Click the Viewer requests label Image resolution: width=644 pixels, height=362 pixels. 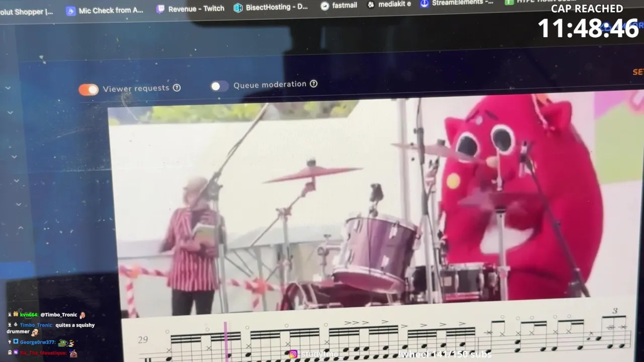[136, 88]
